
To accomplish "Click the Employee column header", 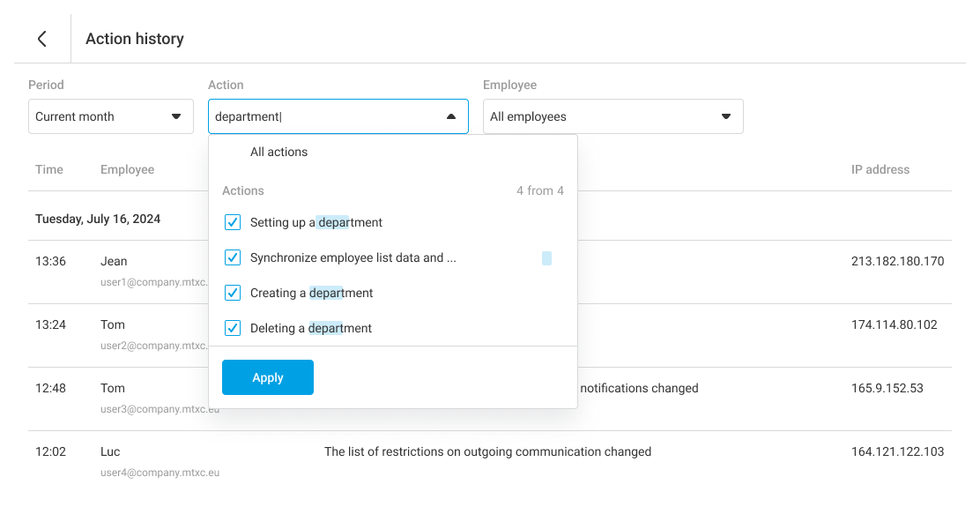I will point(127,169).
